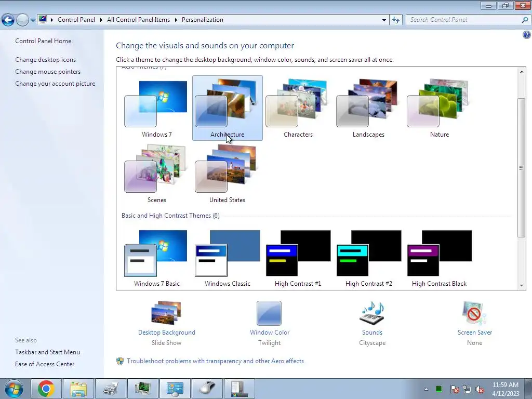Viewport: 532px width, 399px height.
Task: Select High Contrast #1 theme
Action: pos(298,259)
